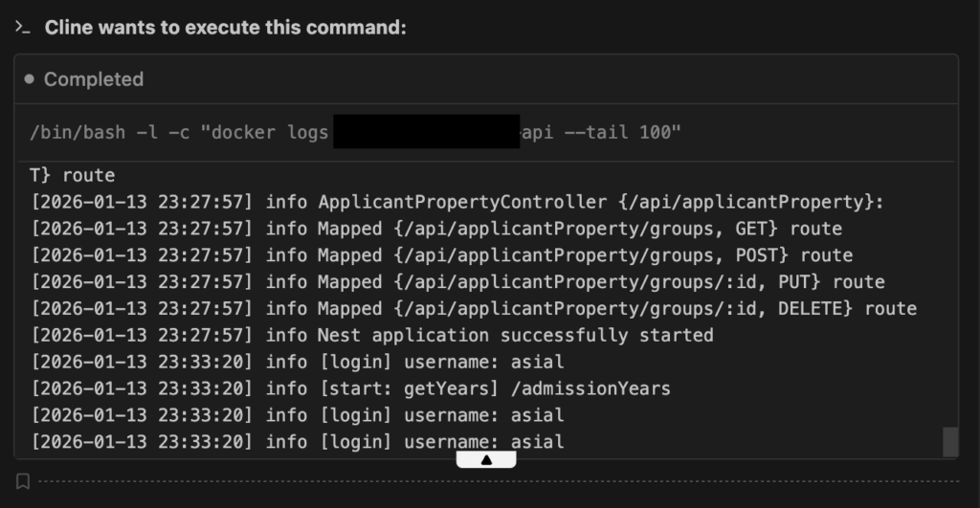
Task: Click the "Nest application successfully started" log line
Action: click(372, 335)
